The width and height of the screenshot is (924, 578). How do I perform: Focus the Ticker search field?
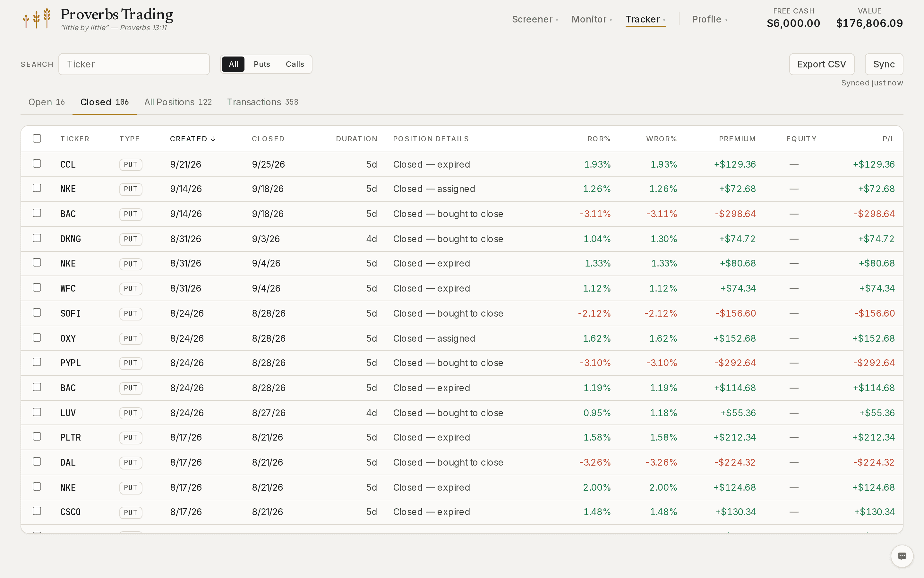point(134,64)
